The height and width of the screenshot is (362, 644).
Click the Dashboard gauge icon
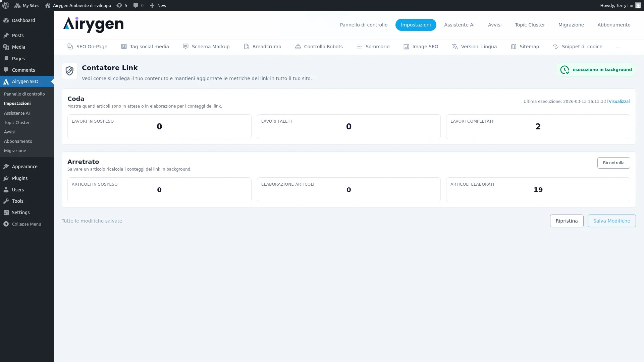click(6, 20)
